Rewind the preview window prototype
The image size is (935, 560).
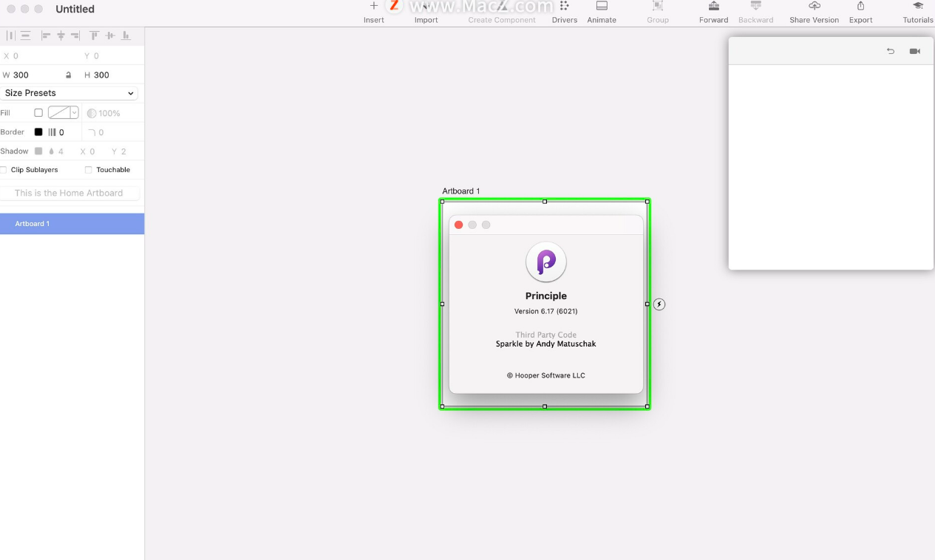tap(891, 51)
